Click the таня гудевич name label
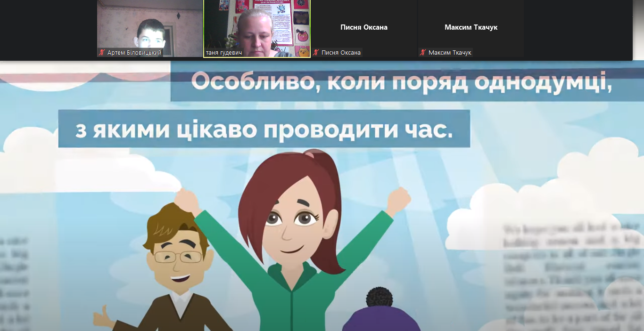 [224, 53]
